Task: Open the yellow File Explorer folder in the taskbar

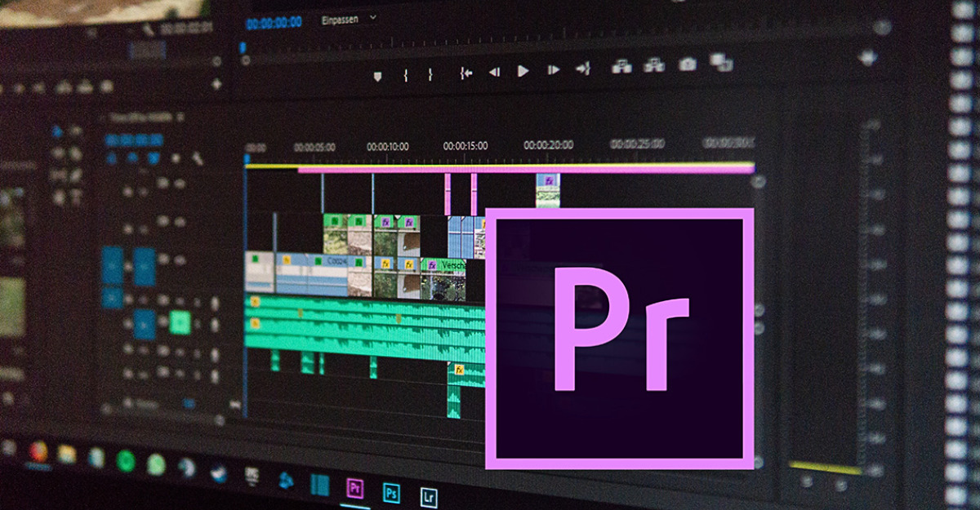Action: click(x=66, y=454)
